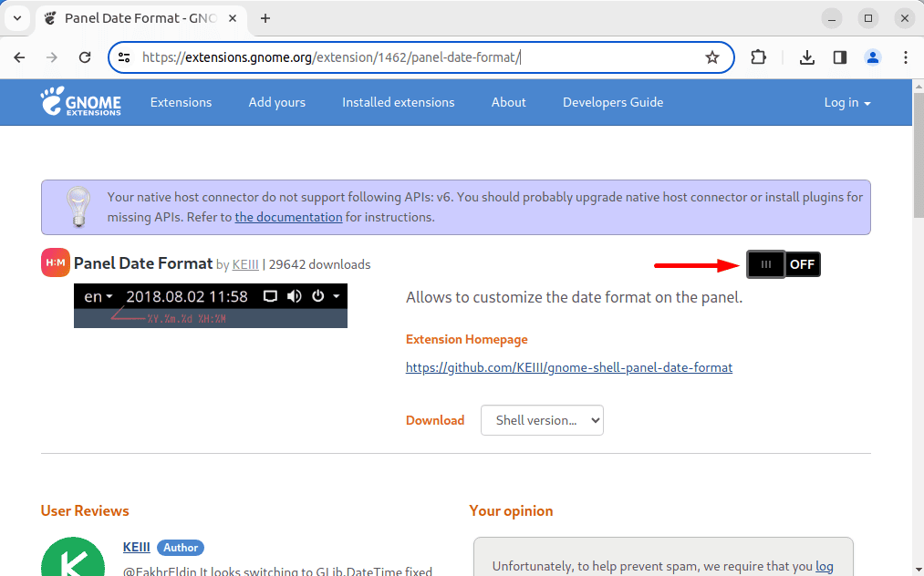Image resolution: width=924 pixels, height=576 pixels.
Task: Click the H:M extension icon
Action: pyautogui.click(x=56, y=262)
